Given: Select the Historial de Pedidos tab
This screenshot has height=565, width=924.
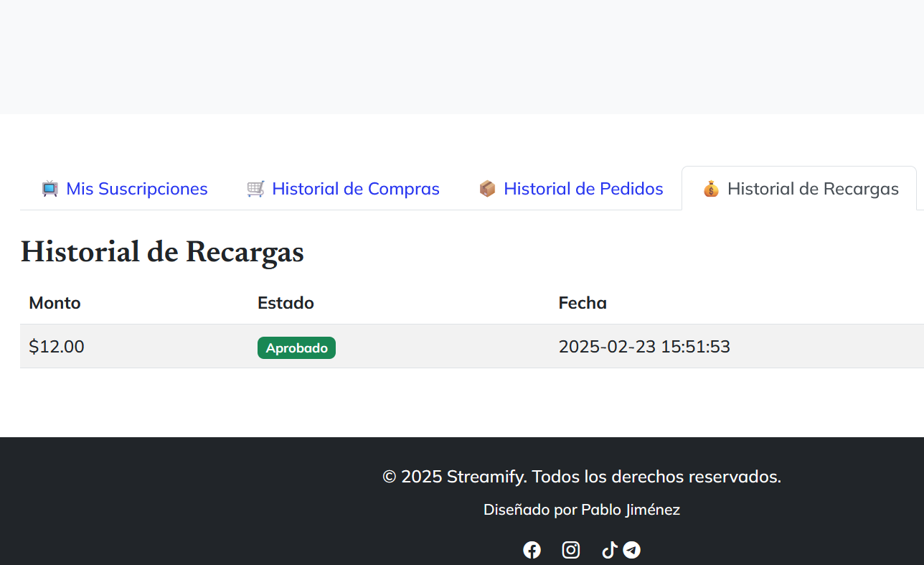Looking at the screenshot, I should [x=571, y=188].
